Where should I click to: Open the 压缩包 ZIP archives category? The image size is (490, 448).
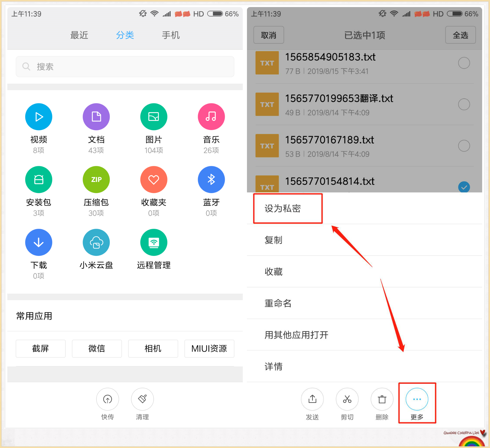point(96,180)
